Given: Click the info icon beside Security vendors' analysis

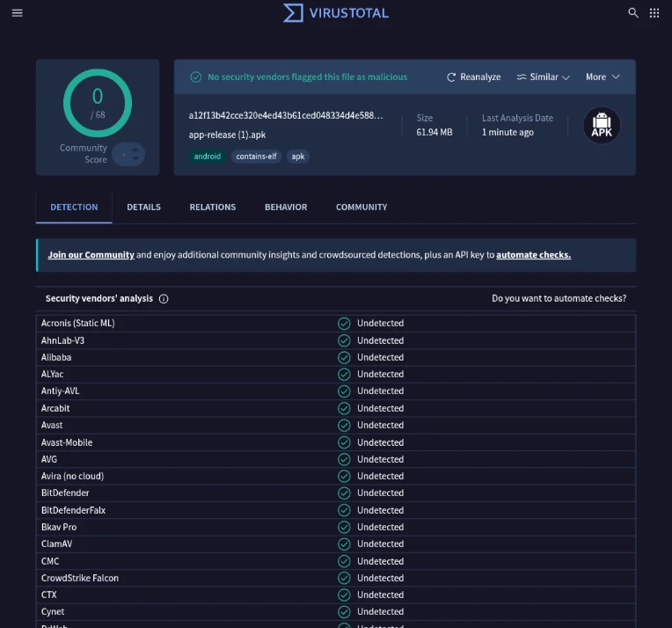Looking at the screenshot, I should pos(164,299).
